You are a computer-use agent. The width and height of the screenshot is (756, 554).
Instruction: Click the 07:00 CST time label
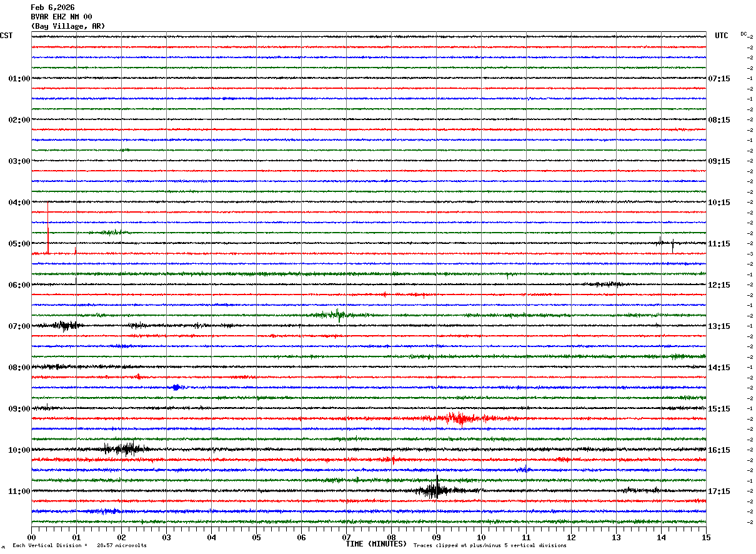[x=19, y=326]
